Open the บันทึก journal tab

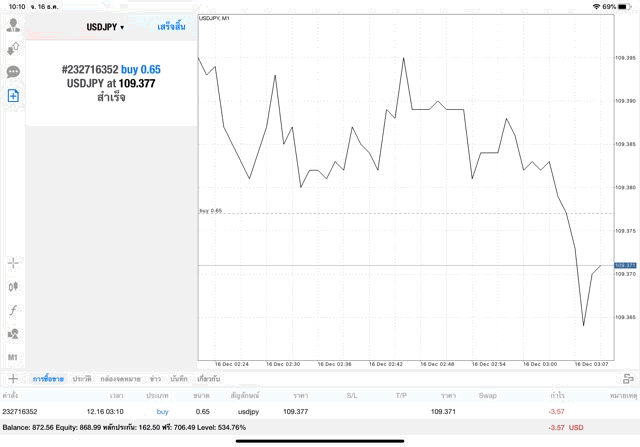click(179, 379)
